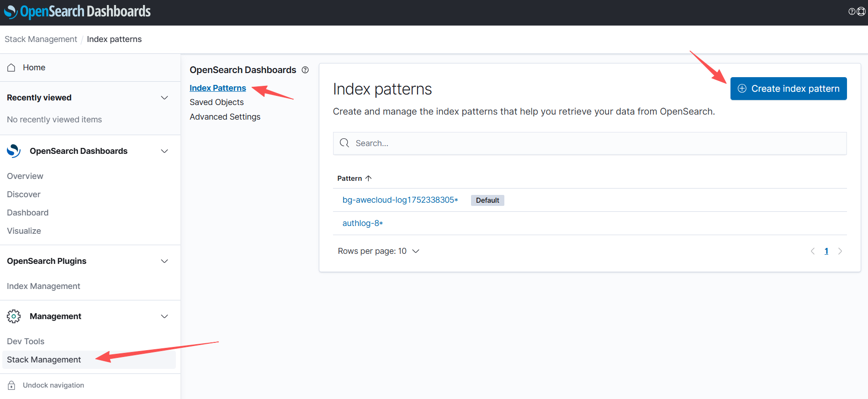Click the Home house icon

11,68
